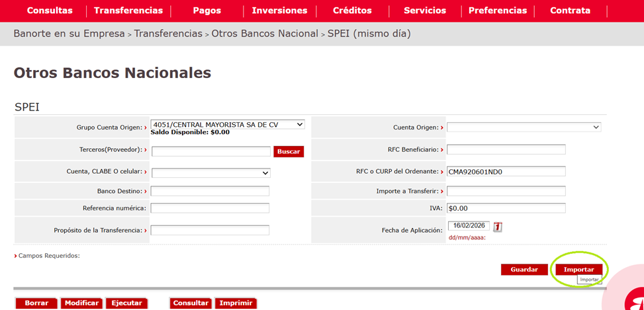Focus the Terceros(Proveedor) input field
The image size is (644, 310).
pos(211,151)
